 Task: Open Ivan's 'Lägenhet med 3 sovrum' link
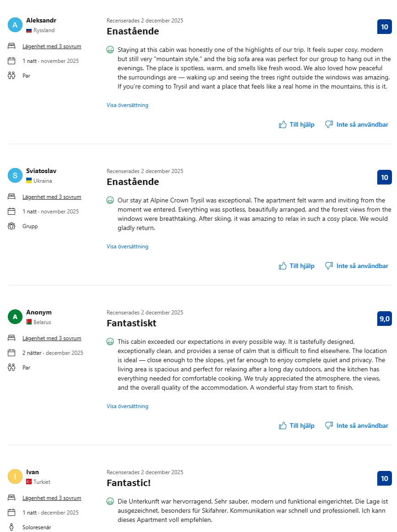click(x=52, y=498)
